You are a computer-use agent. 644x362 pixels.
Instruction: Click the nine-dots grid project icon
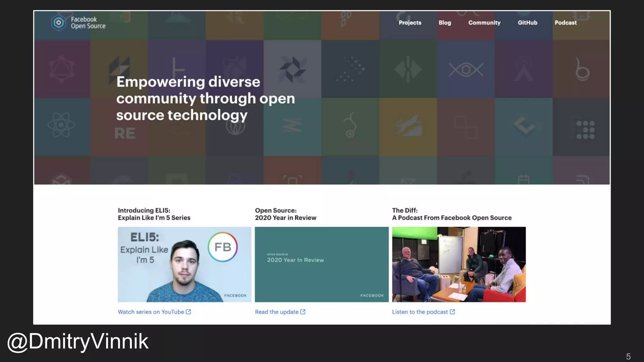[585, 130]
